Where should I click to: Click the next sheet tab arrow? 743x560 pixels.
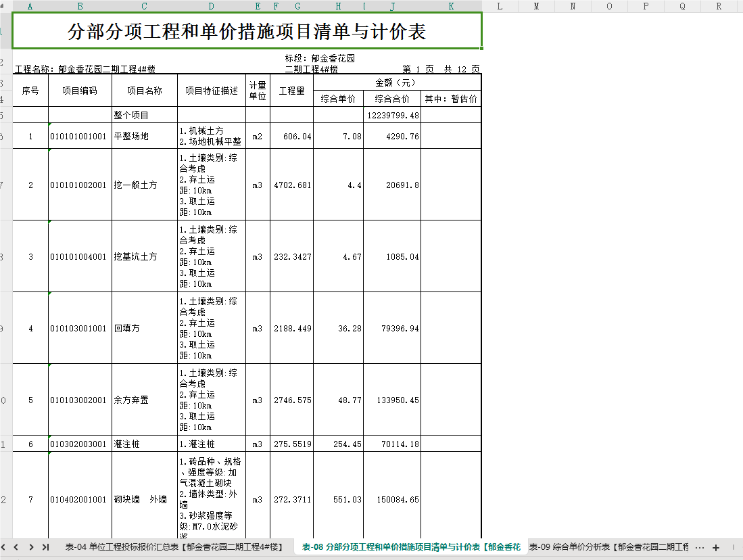(x=31, y=547)
